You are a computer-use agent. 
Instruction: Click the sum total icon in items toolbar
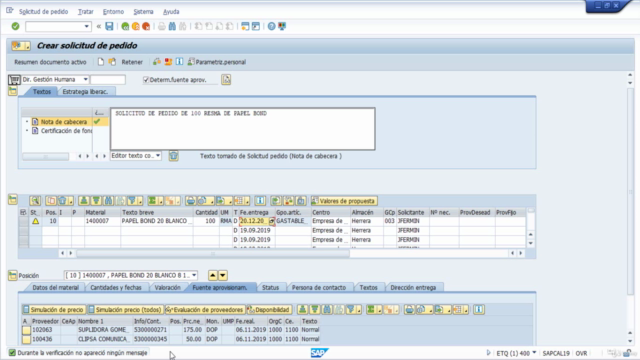click(x=153, y=200)
